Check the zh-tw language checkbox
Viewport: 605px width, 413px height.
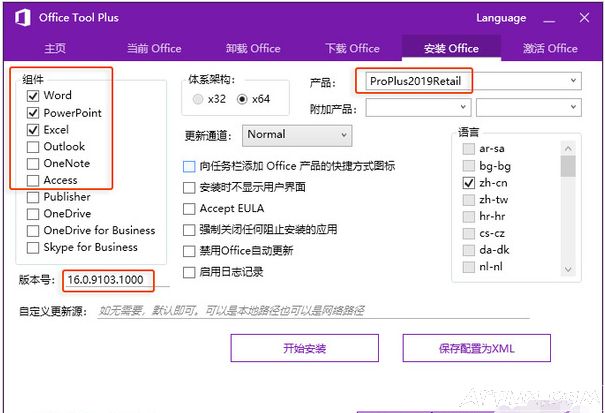click(468, 200)
